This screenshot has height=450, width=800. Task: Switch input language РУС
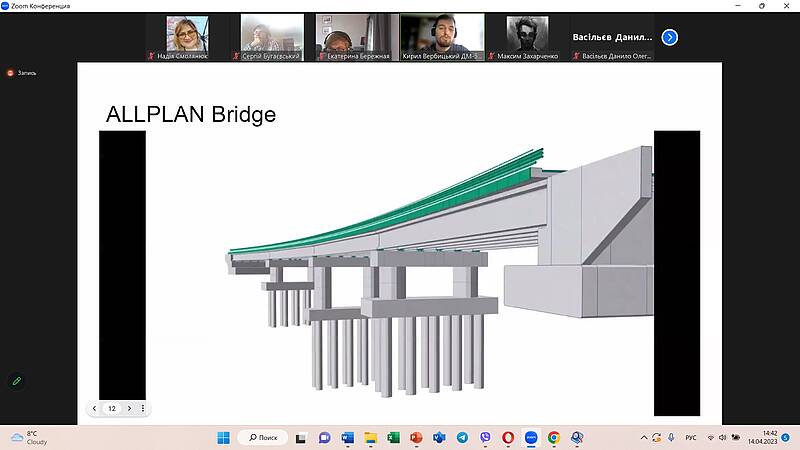(x=691, y=438)
